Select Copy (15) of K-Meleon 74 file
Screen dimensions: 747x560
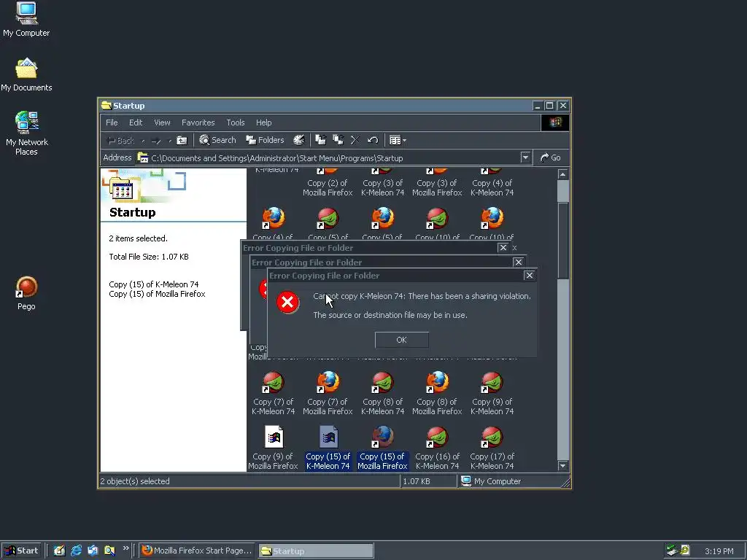click(328, 448)
